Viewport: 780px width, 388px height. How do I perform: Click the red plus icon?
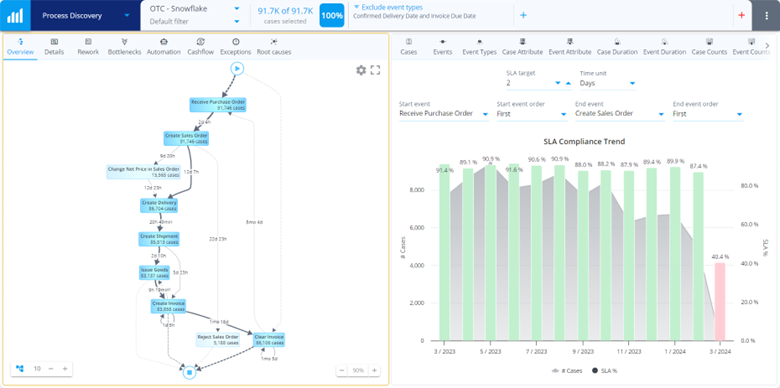pyautogui.click(x=742, y=15)
